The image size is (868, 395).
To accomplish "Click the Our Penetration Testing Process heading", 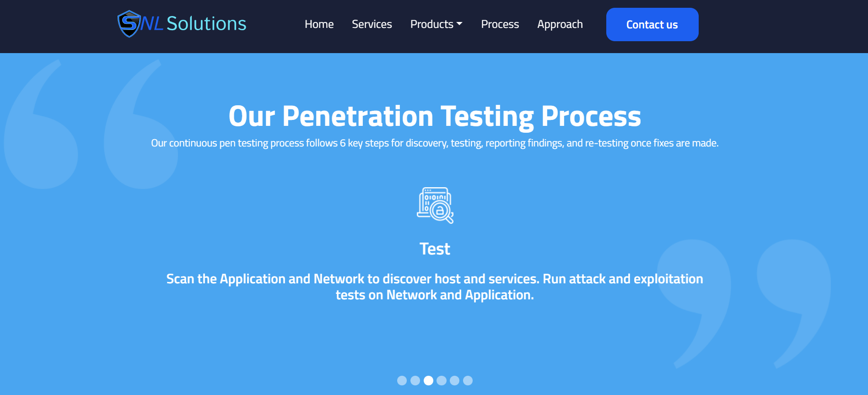I will [435, 116].
